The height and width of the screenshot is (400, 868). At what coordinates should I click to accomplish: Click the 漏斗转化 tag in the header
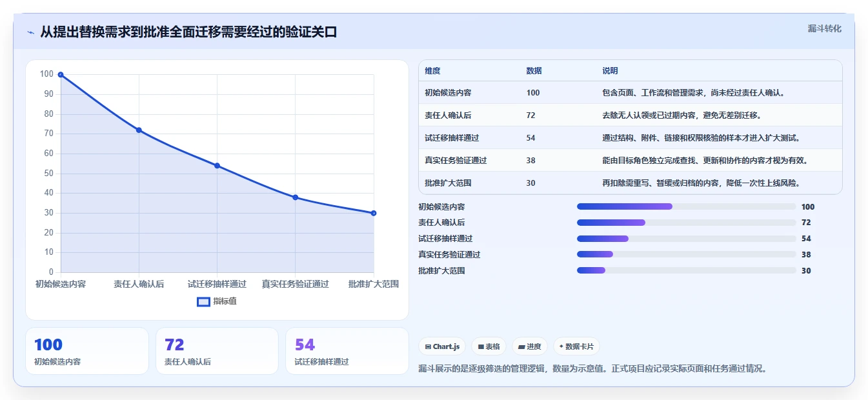825,28
